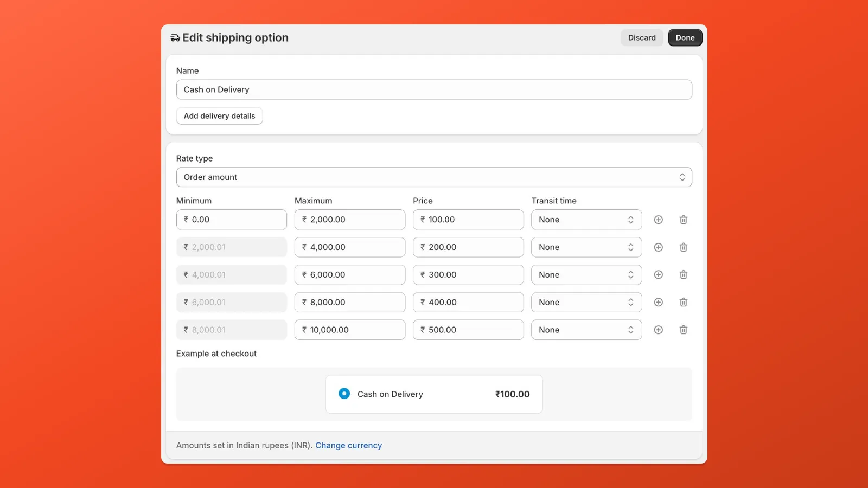Viewport: 868px width, 488px height.
Task: Click the plus icon beside the ₹200.00 rate row
Action: (658, 247)
